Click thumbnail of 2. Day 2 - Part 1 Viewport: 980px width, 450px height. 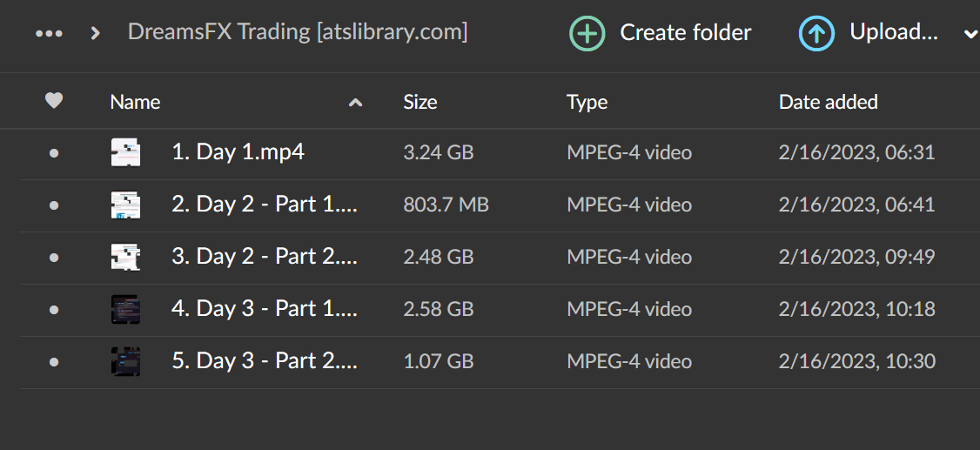point(126,205)
